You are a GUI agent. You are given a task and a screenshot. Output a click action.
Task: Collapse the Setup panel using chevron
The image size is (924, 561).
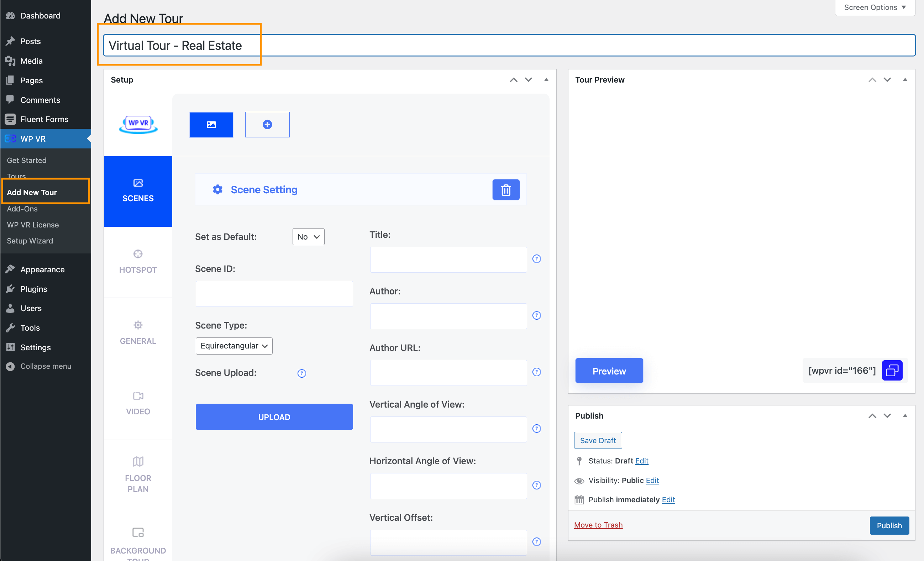pyautogui.click(x=546, y=80)
